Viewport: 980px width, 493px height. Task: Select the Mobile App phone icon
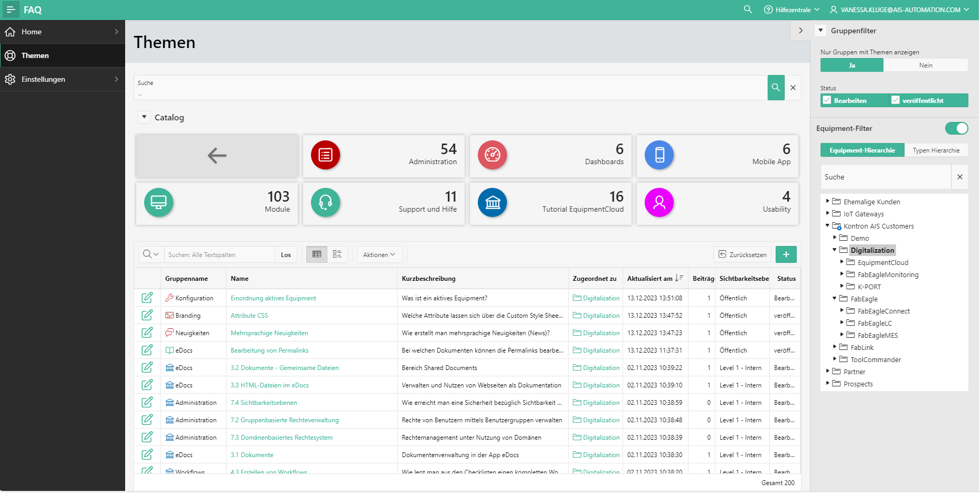coord(659,155)
